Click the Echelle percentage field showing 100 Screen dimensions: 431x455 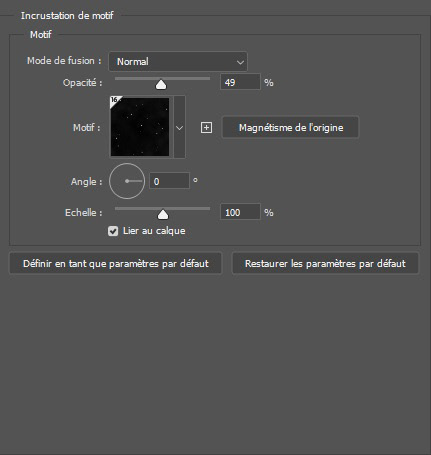pyautogui.click(x=240, y=212)
